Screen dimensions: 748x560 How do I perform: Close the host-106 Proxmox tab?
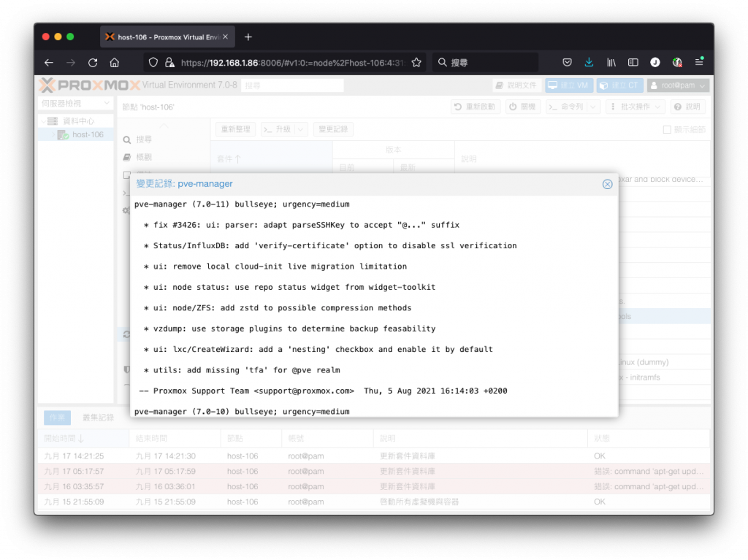[226, 37]
